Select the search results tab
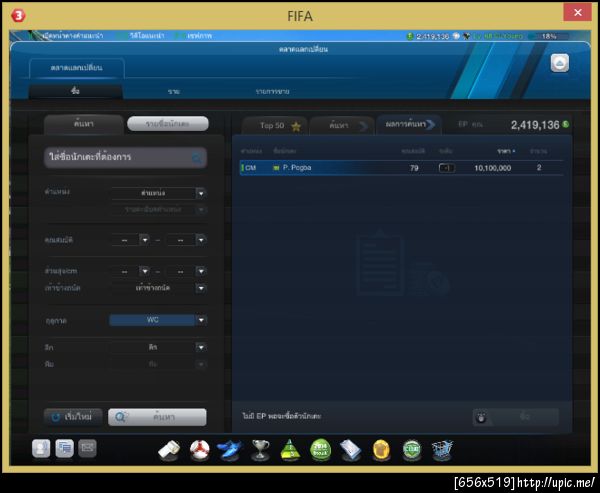Viewport: 600px width, 493px height. pyautogui.click(x=409, y=125)
